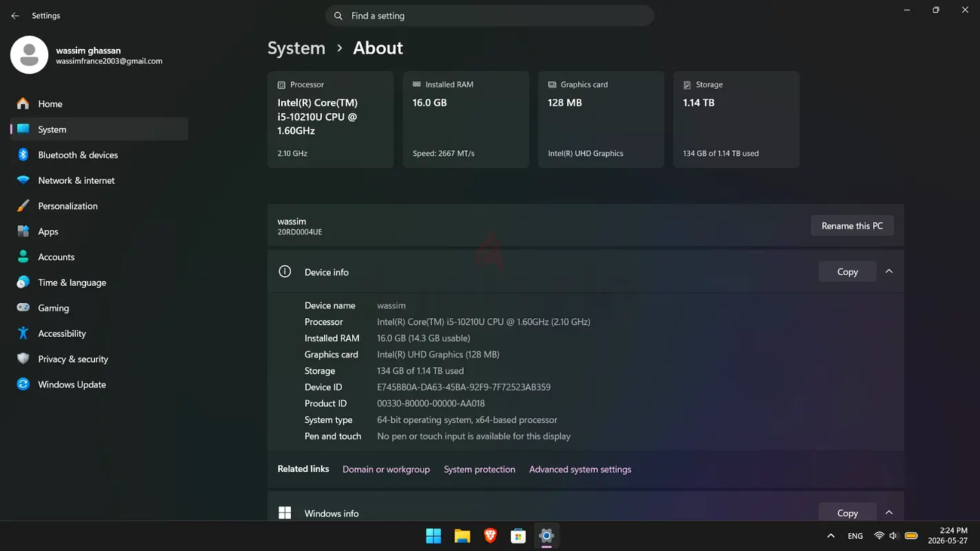Click the email wassimfrance2003@gmail.com
980x551 pixels.
pyautogui.click(x=110, y=61)
